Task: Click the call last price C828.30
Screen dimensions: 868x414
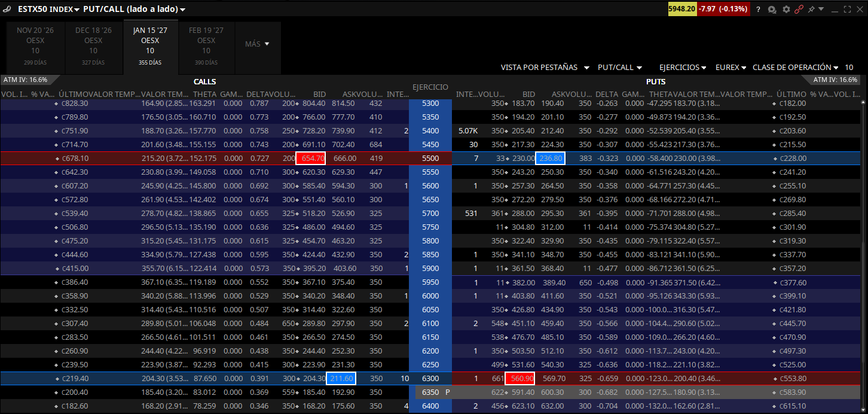Action: (x=75, y=103)
